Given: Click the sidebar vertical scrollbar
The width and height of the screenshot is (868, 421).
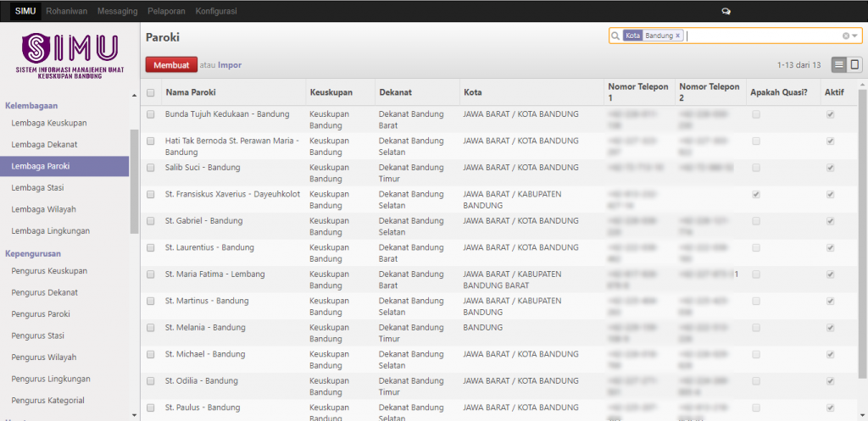Looking at the screenshot, I should pos(134,181).
